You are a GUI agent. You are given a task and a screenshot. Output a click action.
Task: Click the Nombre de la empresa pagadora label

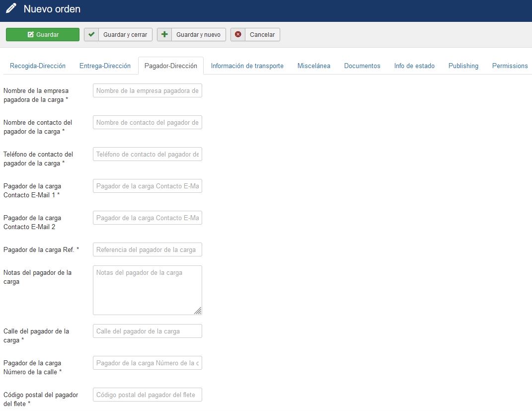36,95
